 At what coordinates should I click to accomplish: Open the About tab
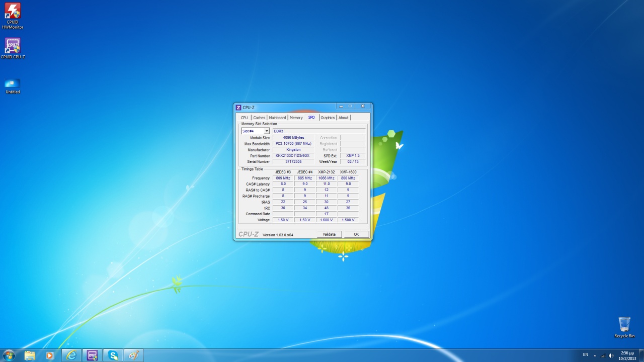coord(343,118)
